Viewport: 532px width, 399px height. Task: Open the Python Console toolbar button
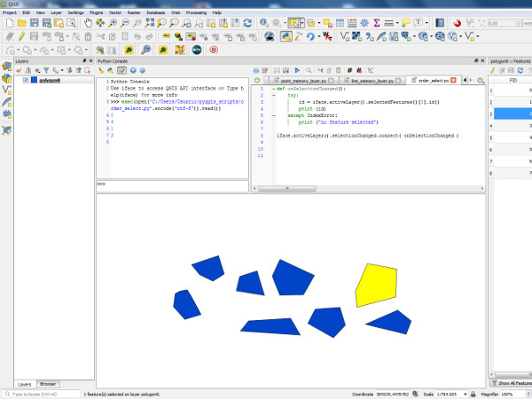click(x=286, y=36)
